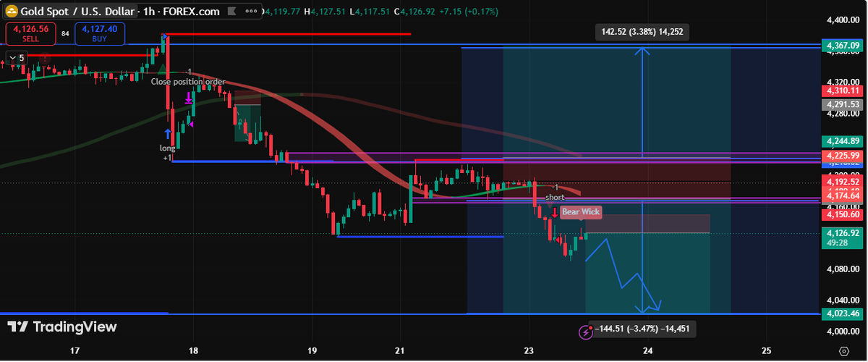
Task: Click date 19 on the time axis
Action: tap(312, 350)
